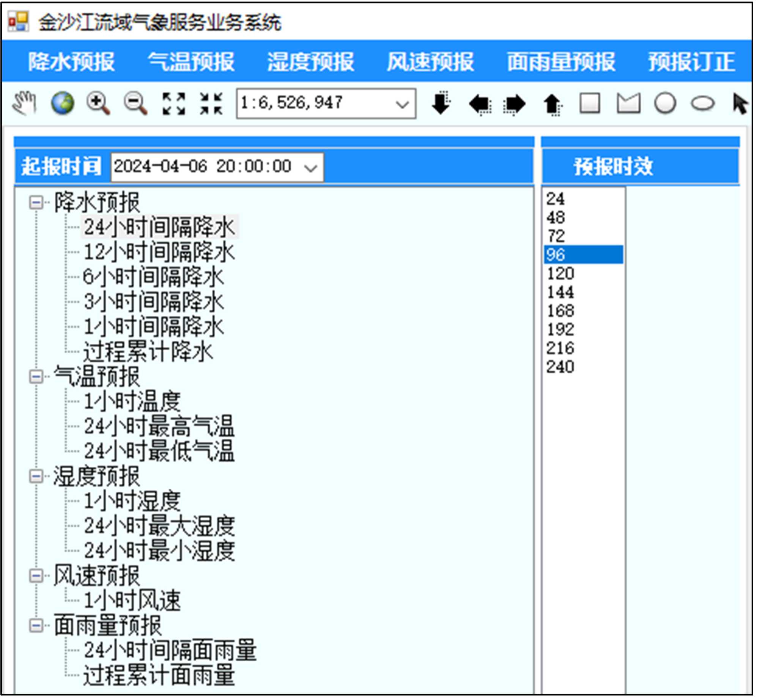The width and height of the screenshot is (759, 700).
Task: Select the circle selection tool
Action: (x=665, y=103)
